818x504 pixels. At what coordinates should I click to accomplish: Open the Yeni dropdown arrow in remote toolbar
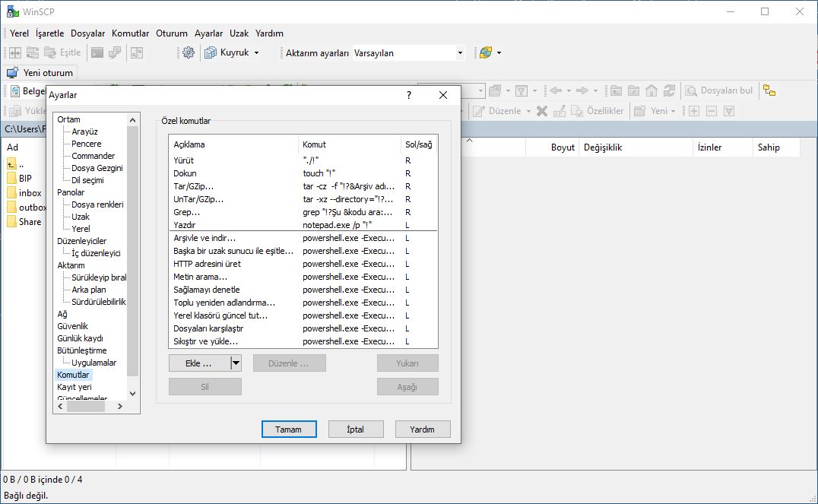[x=673, y=111]
